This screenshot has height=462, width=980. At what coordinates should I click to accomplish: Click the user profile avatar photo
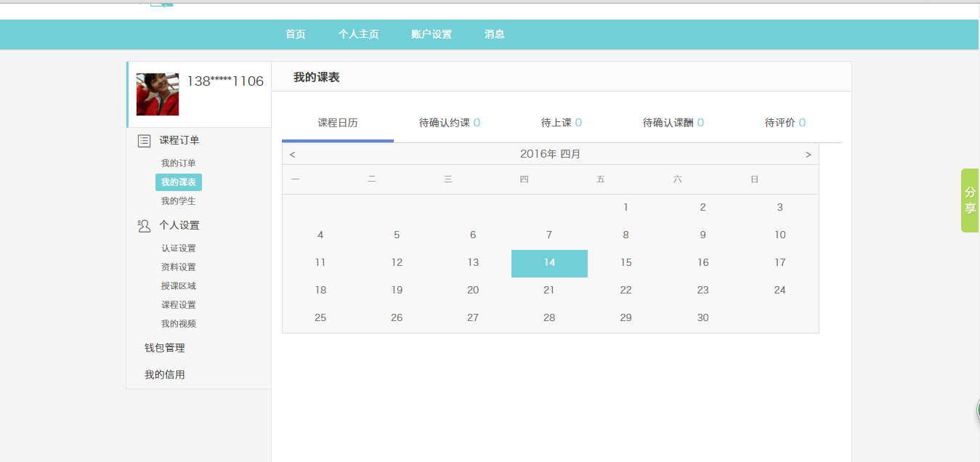(x=158, y=94)
